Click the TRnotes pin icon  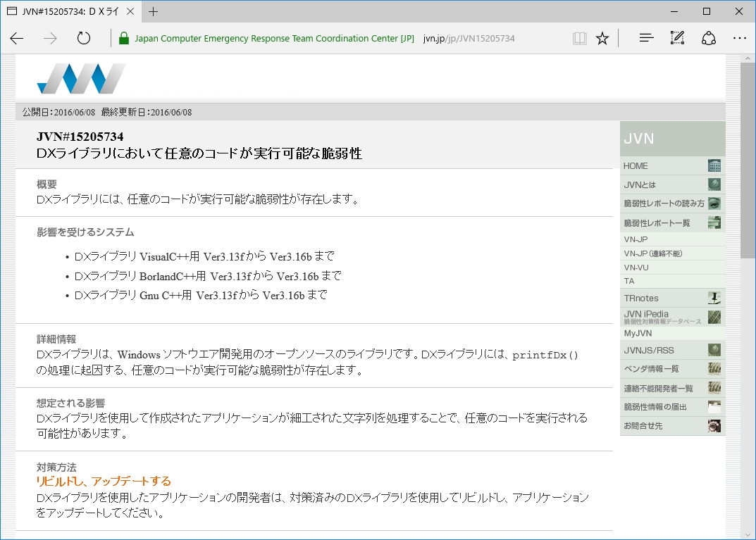point(714,299)
